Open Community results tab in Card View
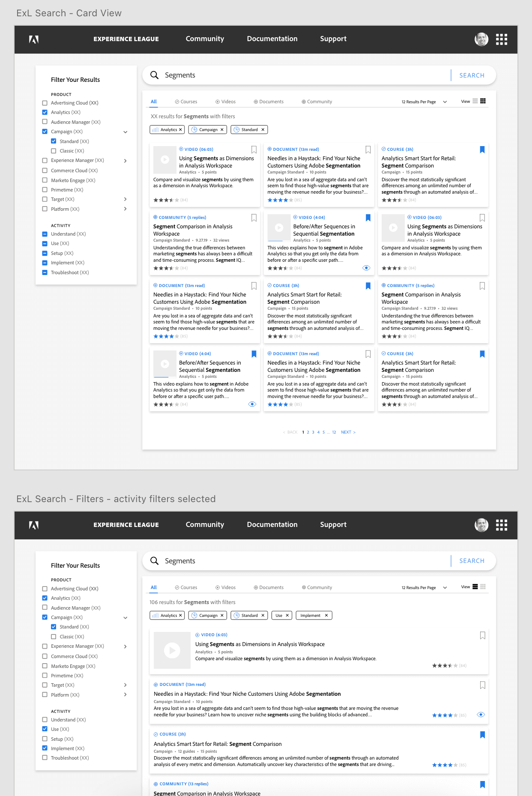The height and width of the screenshot is (796, 532). coord(317,102)
